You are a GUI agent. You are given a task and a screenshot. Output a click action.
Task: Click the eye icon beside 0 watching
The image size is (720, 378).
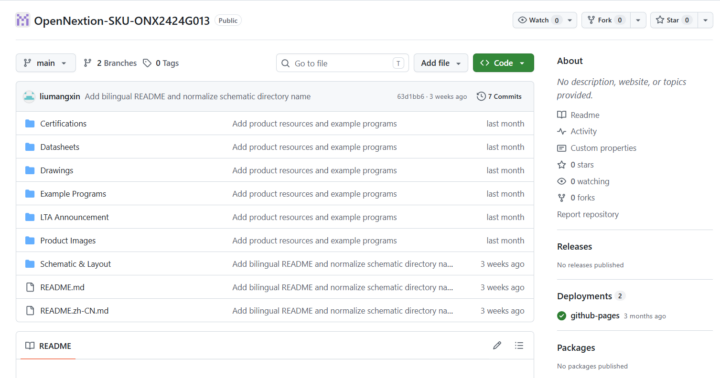pos(562,181)
